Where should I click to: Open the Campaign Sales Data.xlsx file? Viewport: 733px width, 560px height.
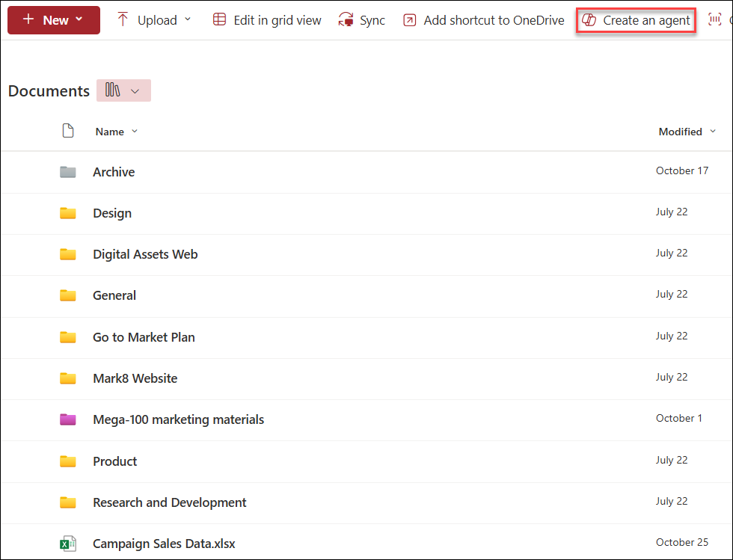[x=164, y=543]
